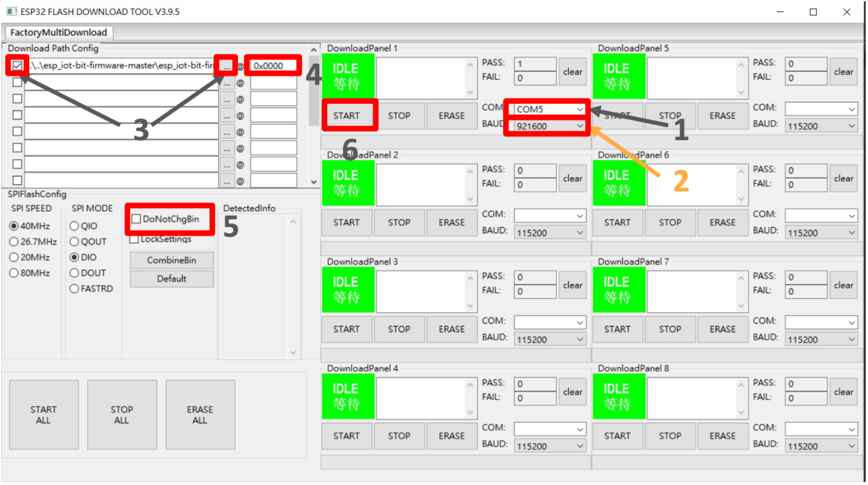This screenshot has height=485, width=868.
Task: Choose DOUT SPI mode
Action: (x=88, y=273)
